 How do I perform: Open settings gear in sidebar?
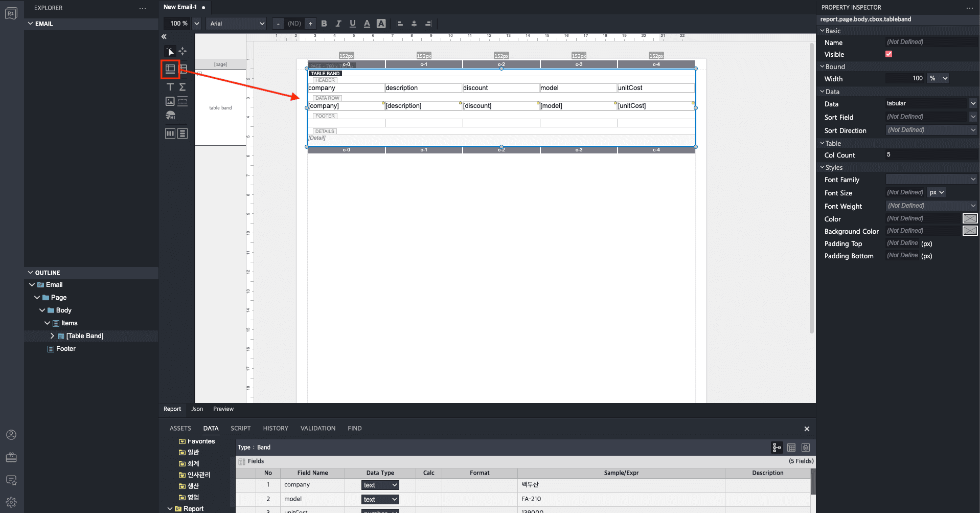[x=11, y=502]
